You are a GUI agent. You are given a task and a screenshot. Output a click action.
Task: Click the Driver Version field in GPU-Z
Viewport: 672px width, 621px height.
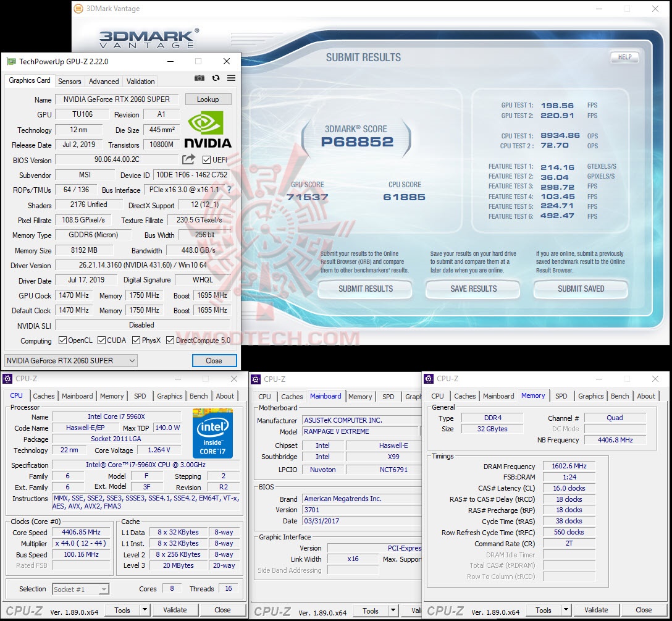pos(143,265)
